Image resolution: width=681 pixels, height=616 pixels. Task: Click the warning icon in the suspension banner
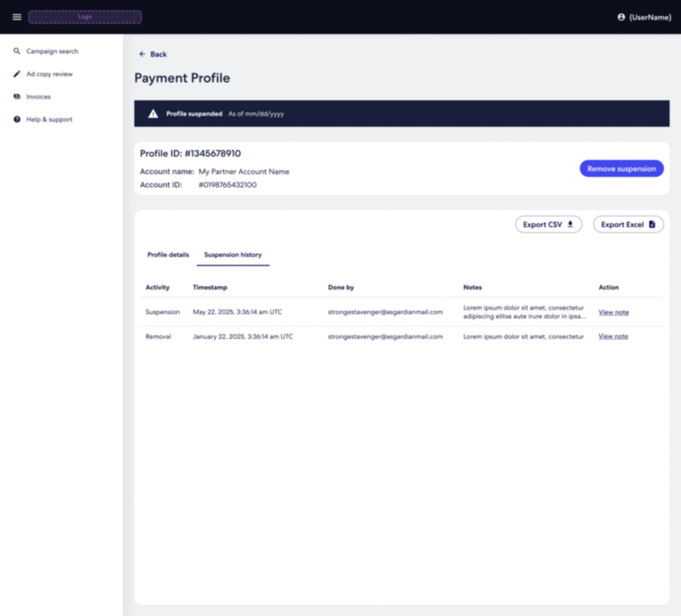tap(153, 114)
